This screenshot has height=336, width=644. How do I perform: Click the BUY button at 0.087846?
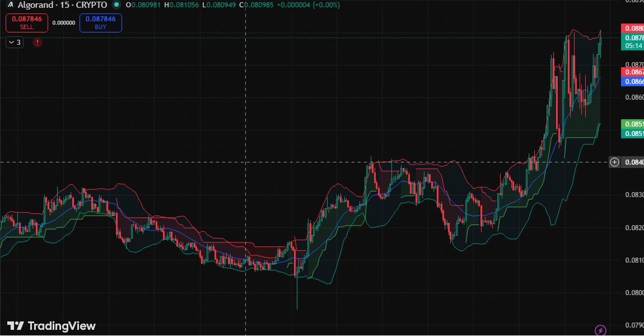(101, 22)
